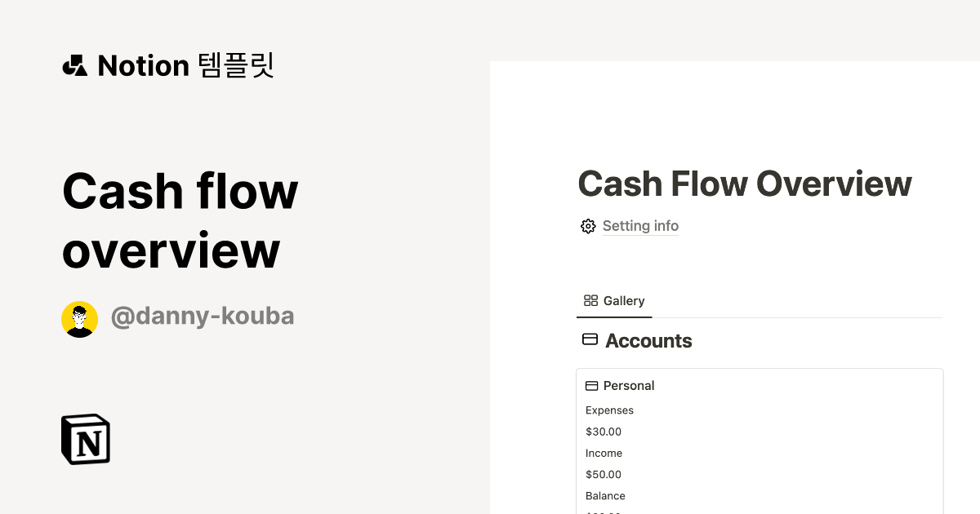
Task: Click the Cash Flow Overview page title
Action: point(744,183)
